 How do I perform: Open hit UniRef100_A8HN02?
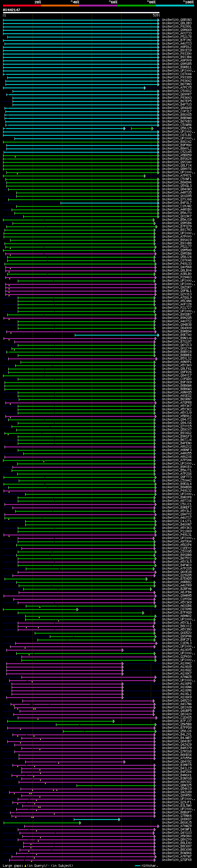[x=177, y=616]
